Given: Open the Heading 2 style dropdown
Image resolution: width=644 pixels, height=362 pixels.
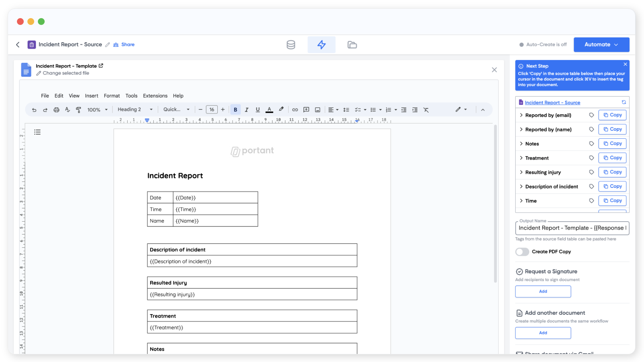Looking at the screenshot, I should click(135, 109).
